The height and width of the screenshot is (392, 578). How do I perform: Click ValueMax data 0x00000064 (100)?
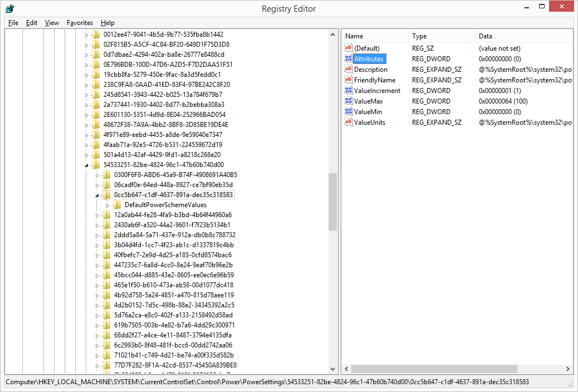coord(503,101)
